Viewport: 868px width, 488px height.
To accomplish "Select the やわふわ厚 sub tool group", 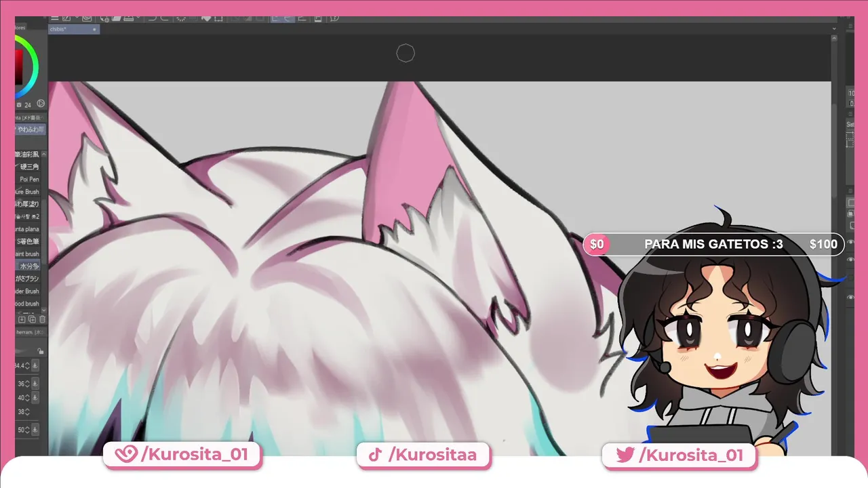I will [31, 129].
